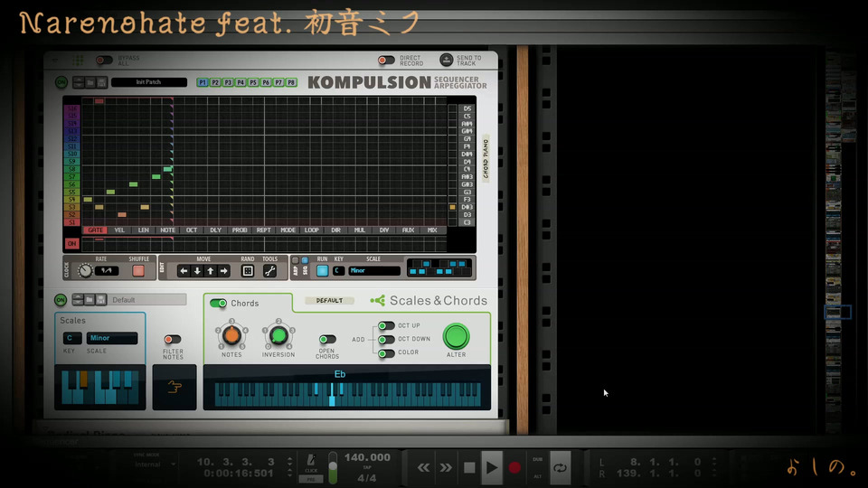Click the Send To Track icon
Viewport: 868px width, 488px height.
pos(446,60)
